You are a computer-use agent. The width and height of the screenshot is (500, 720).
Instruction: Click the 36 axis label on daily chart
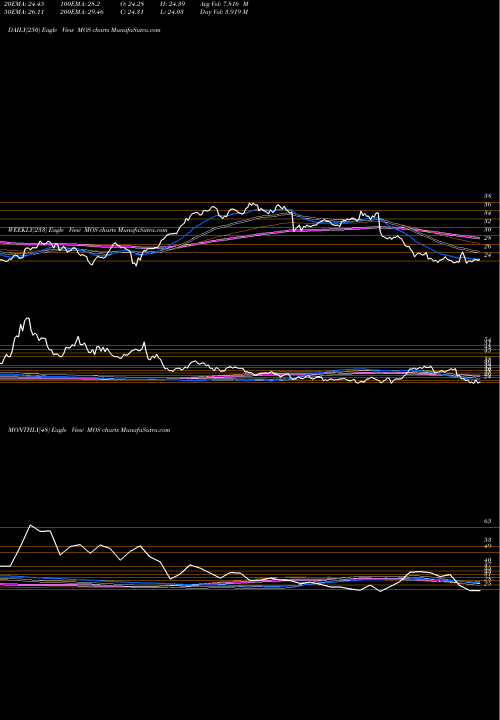487,204
